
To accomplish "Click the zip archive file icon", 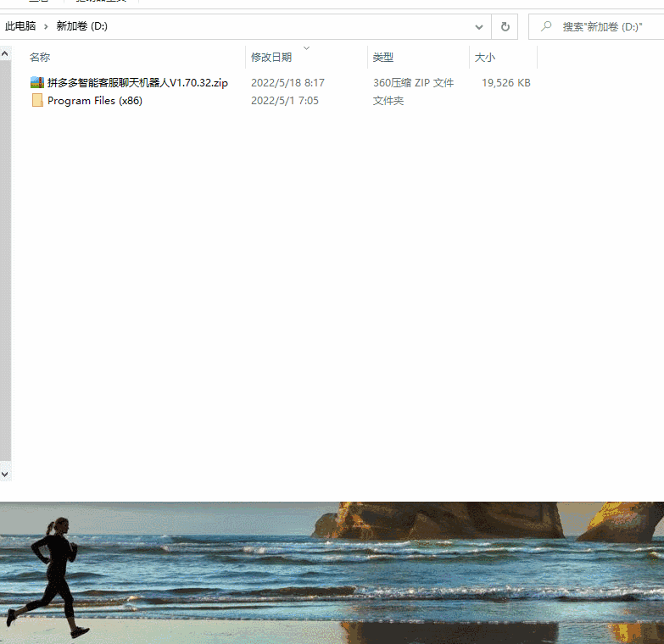I will tap(37, 82).
